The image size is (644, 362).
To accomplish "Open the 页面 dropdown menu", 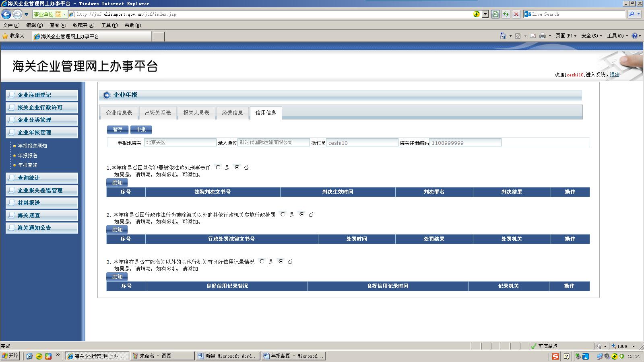I will [566, 36].
